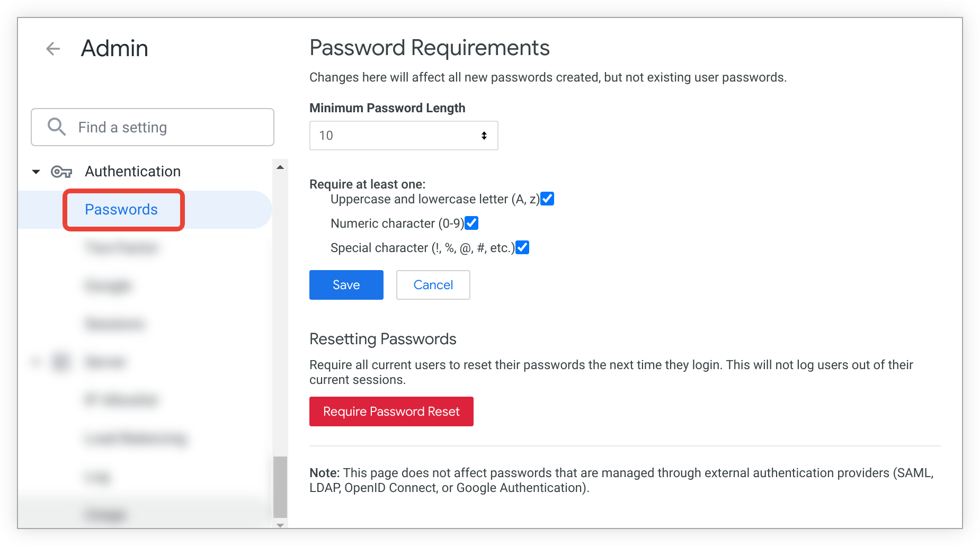This screenshot has width=980, height=546.
Task: Click the sidebar scrollbar thumb
Action: click(x=280, y=486)
